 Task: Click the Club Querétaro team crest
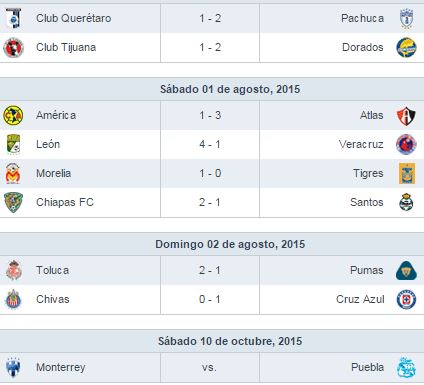[x=13, y=18]
